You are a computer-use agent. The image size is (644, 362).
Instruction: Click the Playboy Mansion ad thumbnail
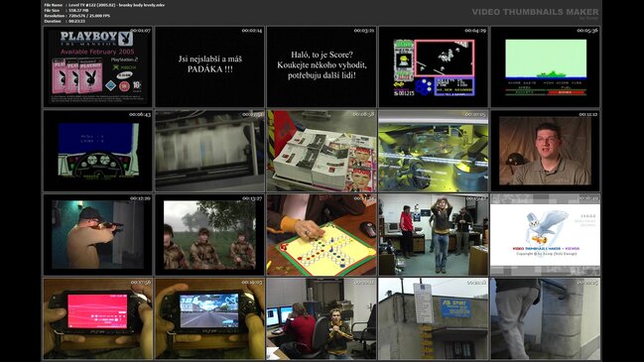click(98, 66)
